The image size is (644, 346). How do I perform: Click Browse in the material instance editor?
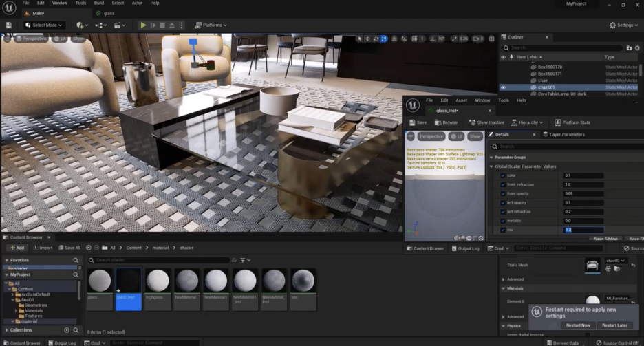pyautogui.click(x=446, y=122)
